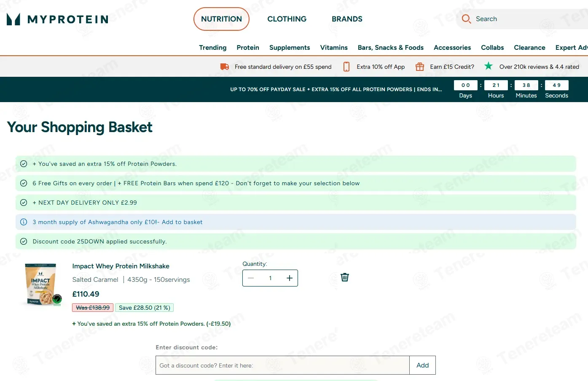Open the Clearance menu
The height and width of the screenshot is (381, 588).
529,48
